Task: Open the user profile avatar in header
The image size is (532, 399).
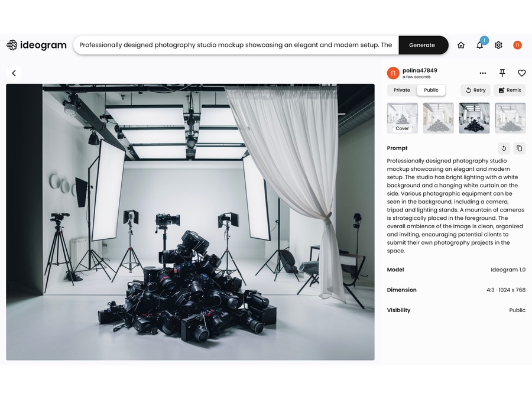Action: [x=517, y=45]
